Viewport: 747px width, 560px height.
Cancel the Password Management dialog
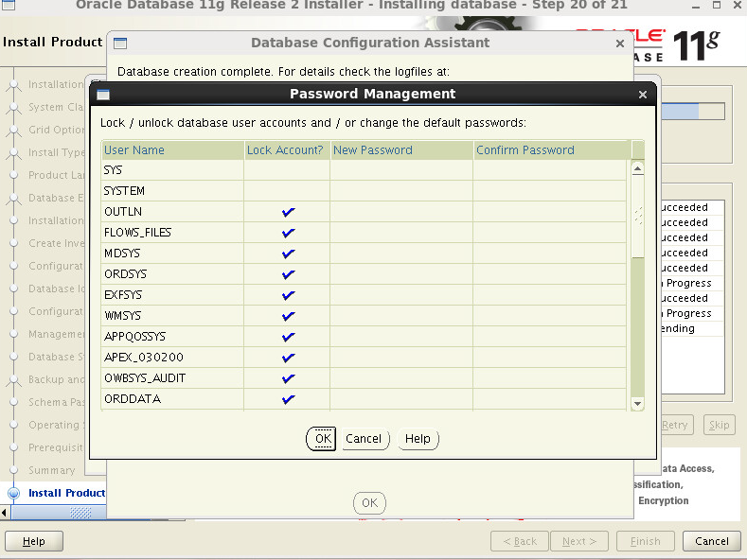click(364, 439)
